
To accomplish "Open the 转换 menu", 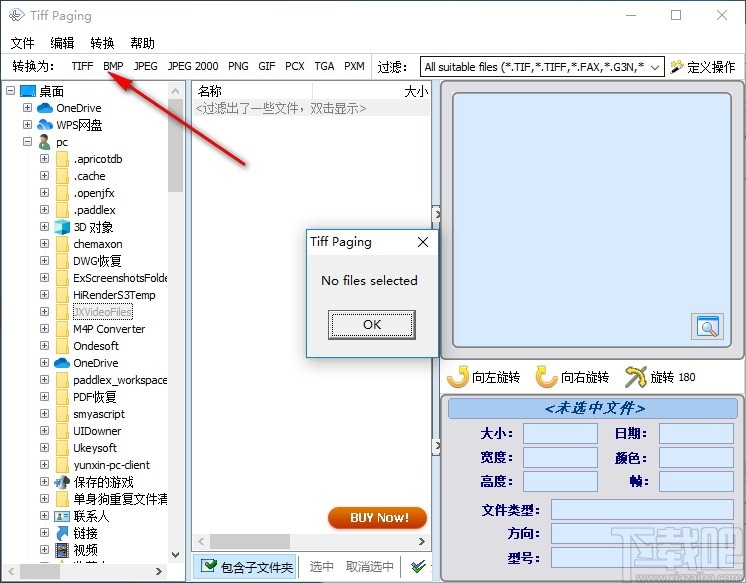I will pos(102,43).
